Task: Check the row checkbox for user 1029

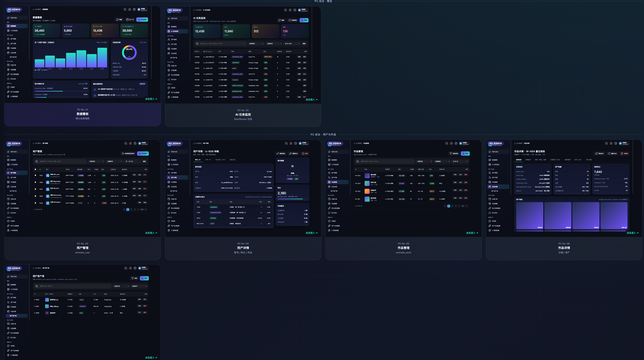Action: 35,175
